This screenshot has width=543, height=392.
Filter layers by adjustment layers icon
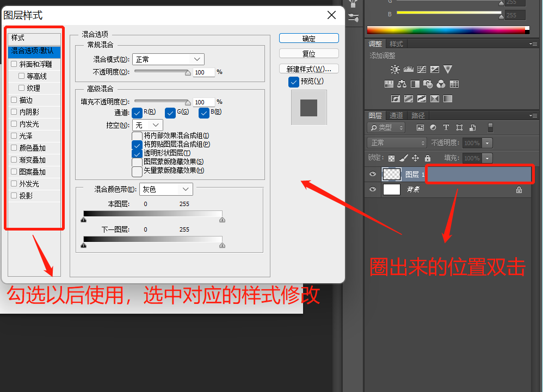pyautogui.click(x=433, y=127)
